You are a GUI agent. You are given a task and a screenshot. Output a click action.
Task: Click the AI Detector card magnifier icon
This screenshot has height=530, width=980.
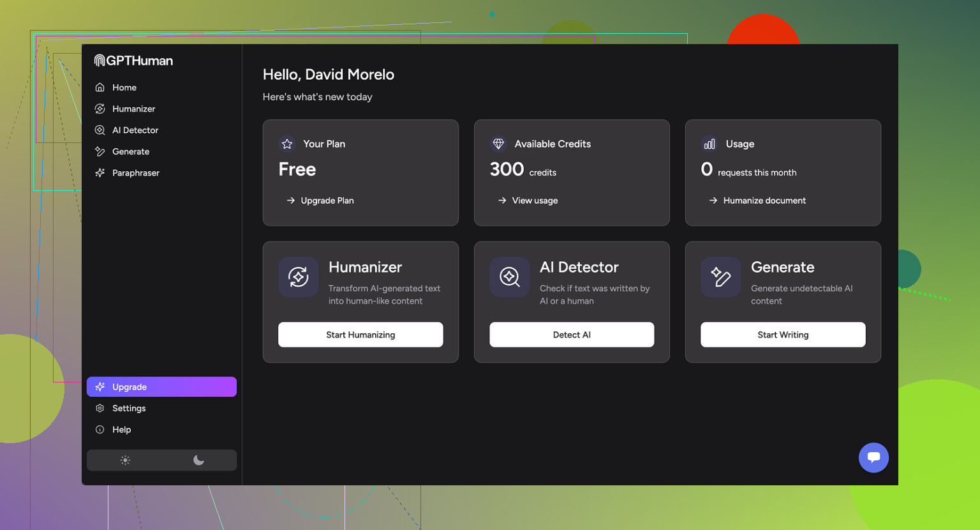pyautogui.click(x=509, y=277)
